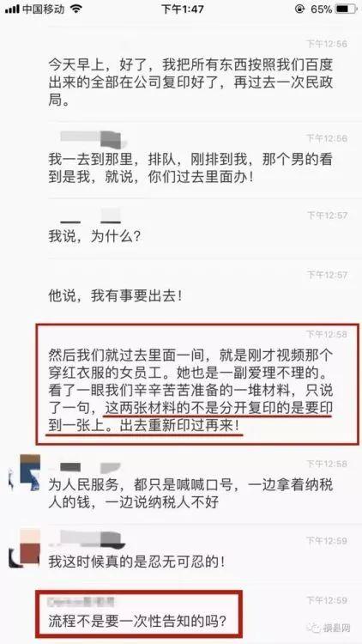Image resolution: width=362 pixels, height=644 pixels.
Task: Tap the 下午1:47 clock in status bar
Action: coord(182,9)
